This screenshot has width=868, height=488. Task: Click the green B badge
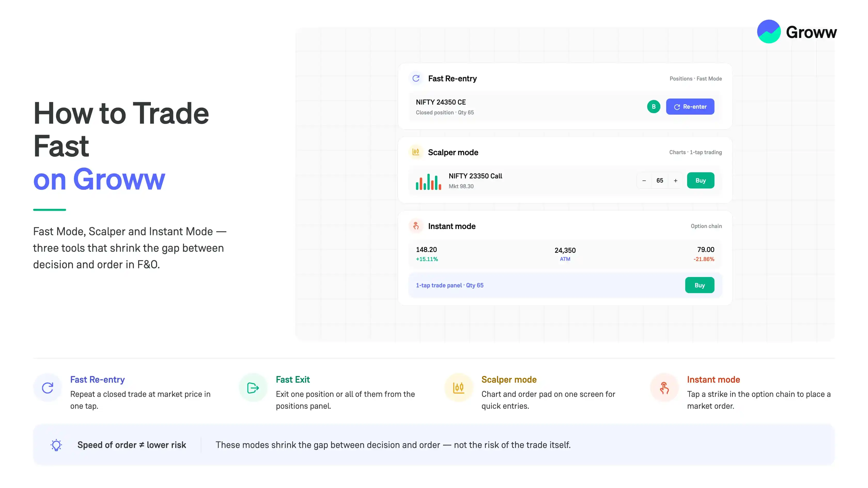654,107
